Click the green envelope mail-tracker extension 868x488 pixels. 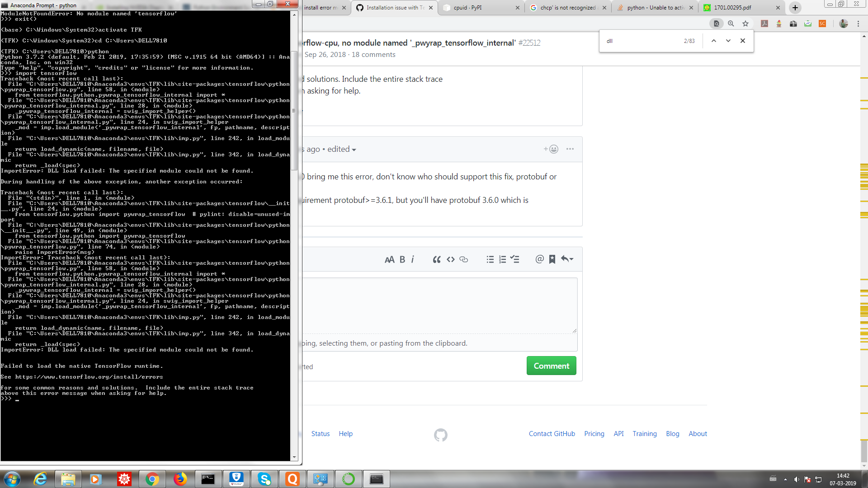coord(808,23)
